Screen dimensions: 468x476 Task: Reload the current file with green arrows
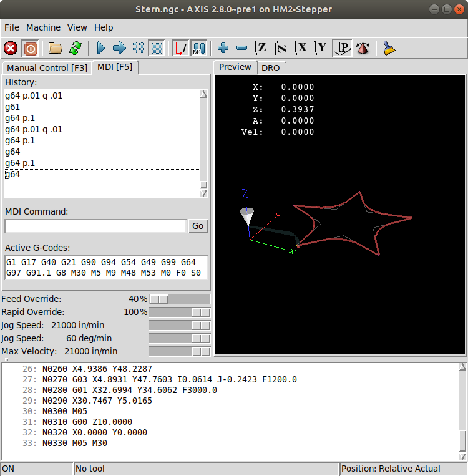point(76,48)
